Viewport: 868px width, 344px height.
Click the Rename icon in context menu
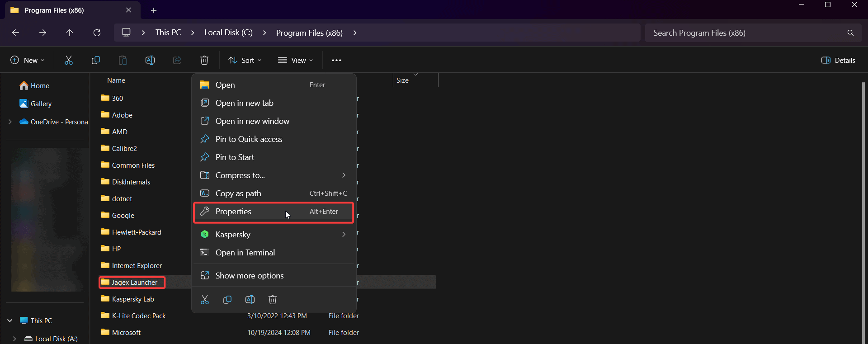tap(250, 300)
